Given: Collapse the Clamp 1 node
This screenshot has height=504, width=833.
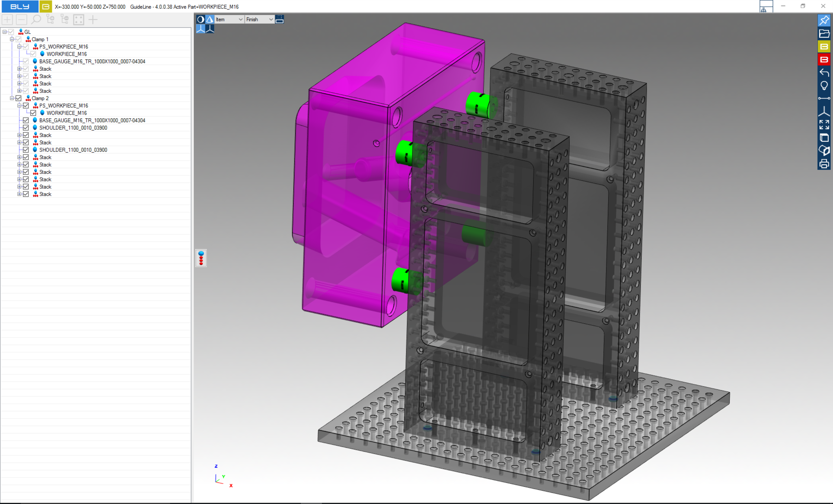Looking at the screenshot, I should [x=12, y=39].
